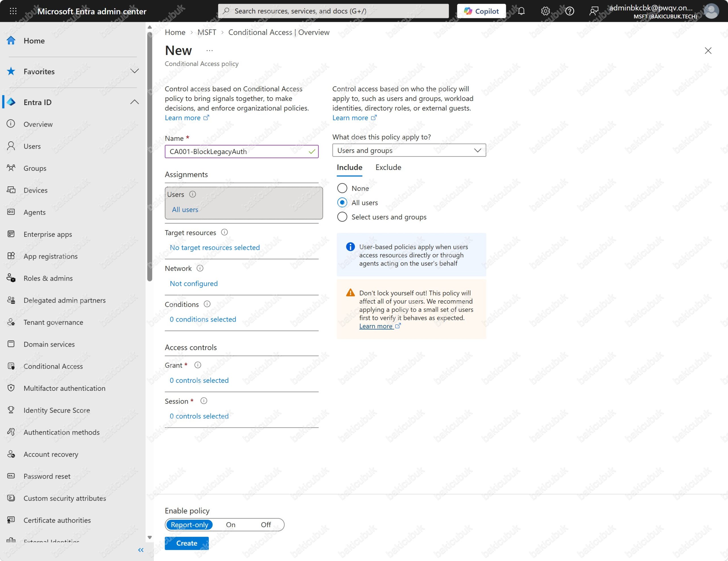
Task: Open No target resources selected link
Action: (215, 247)
